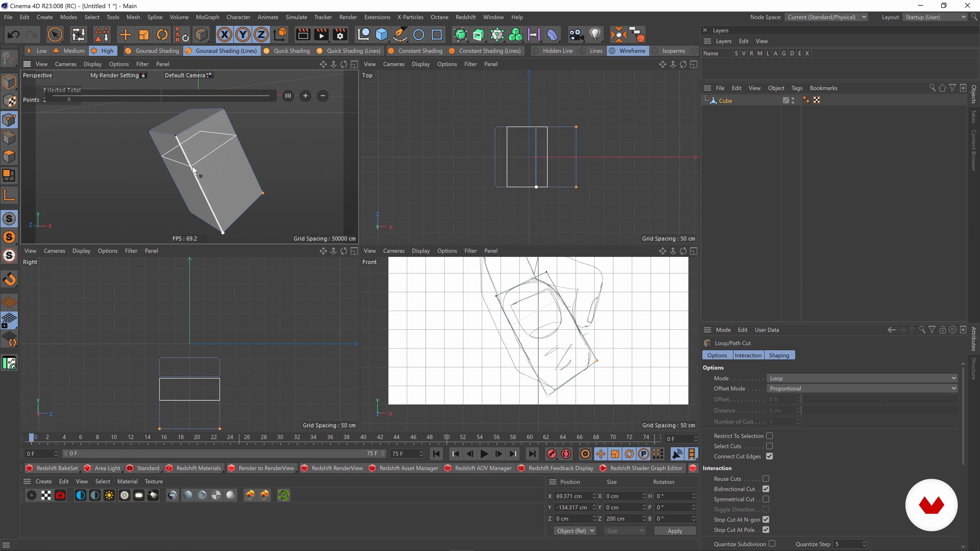Select the Wireframe display mode
Screen dimensions: 980x551
tap(627, 51)
